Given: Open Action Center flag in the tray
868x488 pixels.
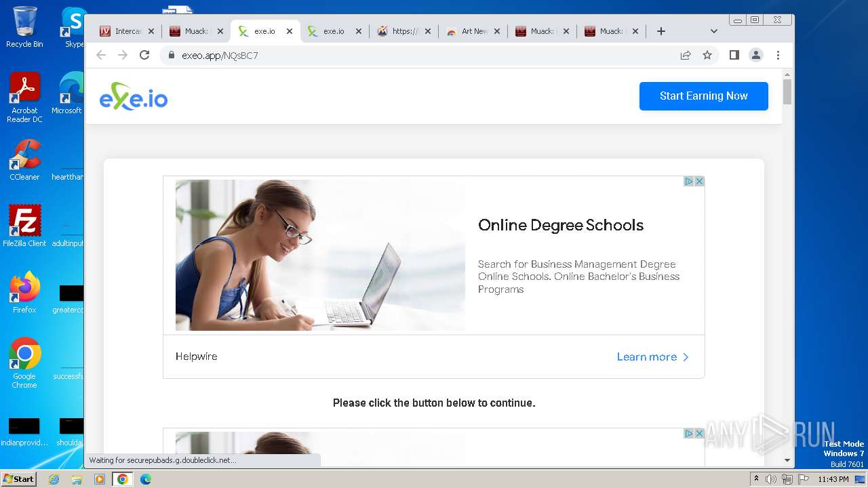Looking at the screenshot, I should pyautogui.click(x=802, y=479).
